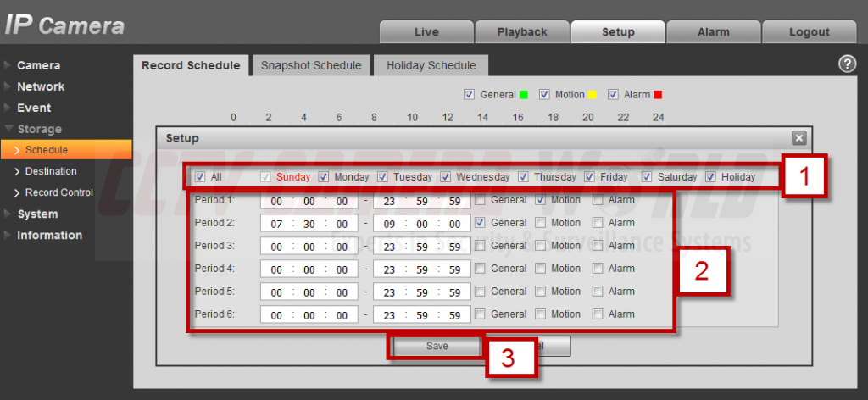Uncheck the Monday checkbox
Image resolution: width=868 pixels, height=400 pixels.
323,177
